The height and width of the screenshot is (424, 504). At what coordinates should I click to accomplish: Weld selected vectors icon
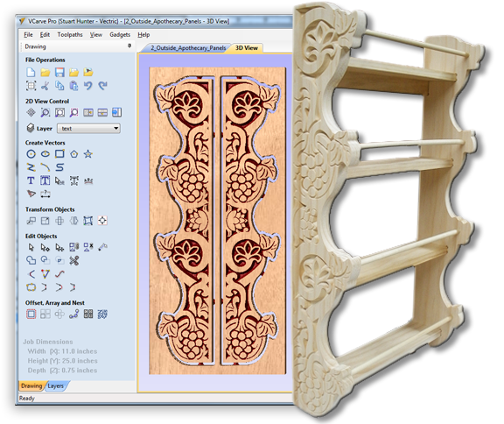[x=31, y=260]
